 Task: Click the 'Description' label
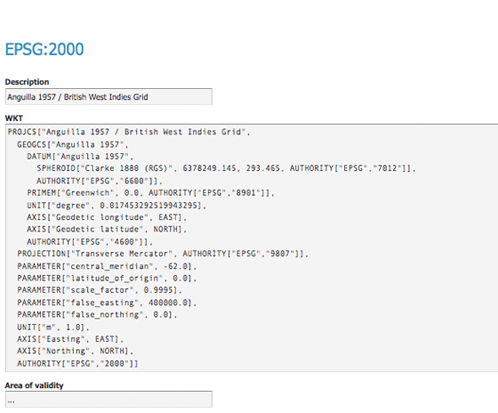(x=27, y=82)
